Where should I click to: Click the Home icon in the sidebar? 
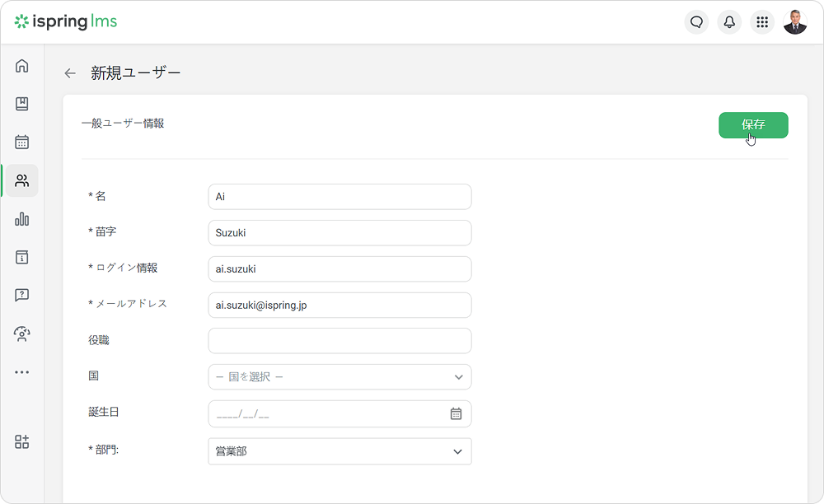[x=22, y=66]
